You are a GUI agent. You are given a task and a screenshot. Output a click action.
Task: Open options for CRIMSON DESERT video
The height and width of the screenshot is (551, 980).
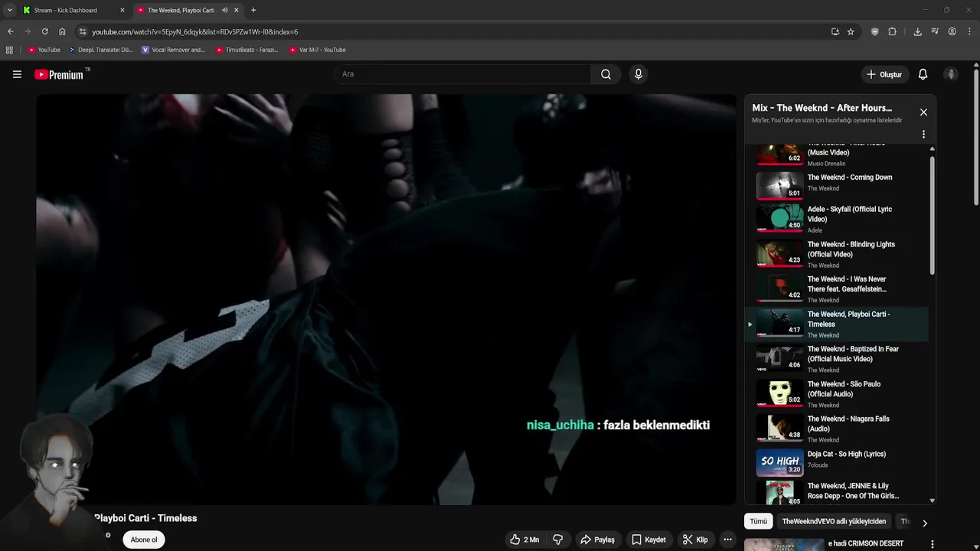point(932,544)
